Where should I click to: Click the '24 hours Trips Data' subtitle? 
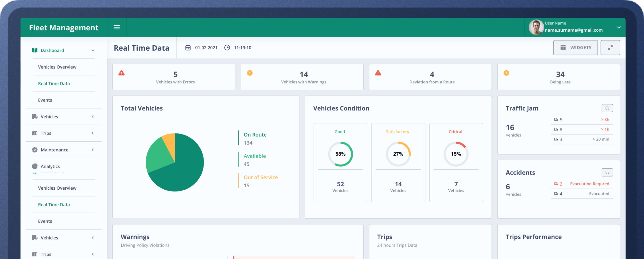tap(397, 245)
